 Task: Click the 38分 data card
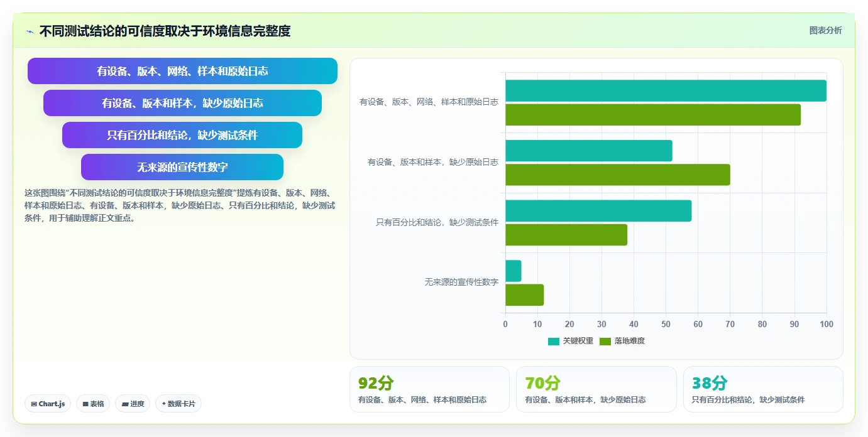(x=763, y=389)
